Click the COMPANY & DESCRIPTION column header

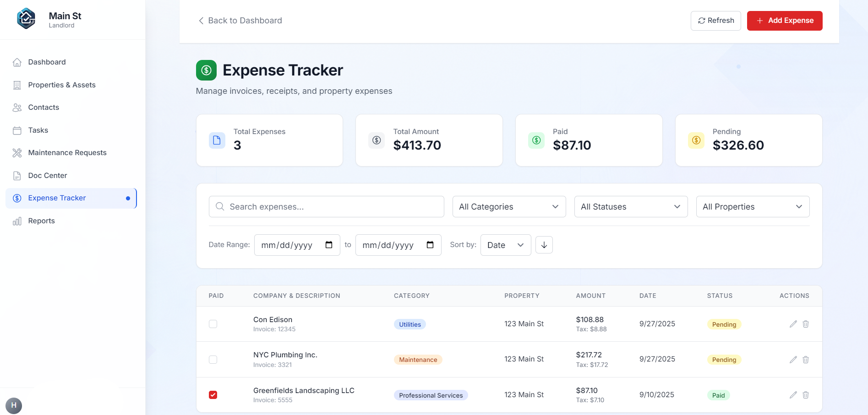tap(297, 296)
